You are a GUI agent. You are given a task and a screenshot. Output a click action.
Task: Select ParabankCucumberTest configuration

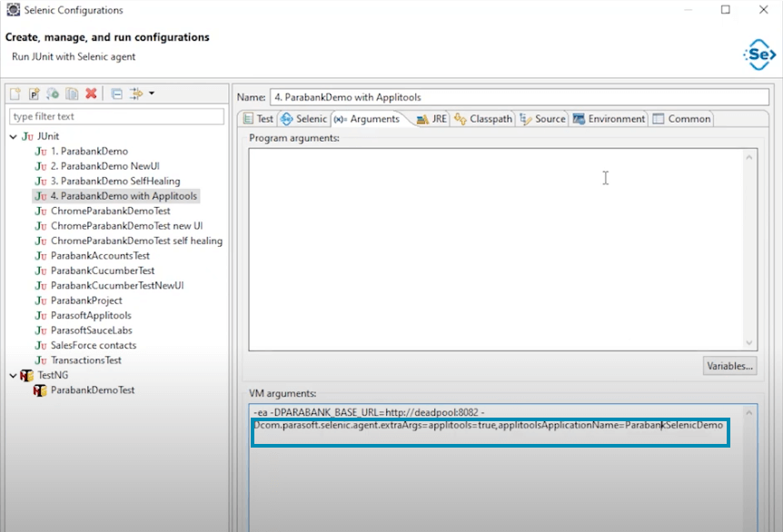pyautogui.click(x=103, y=271)
